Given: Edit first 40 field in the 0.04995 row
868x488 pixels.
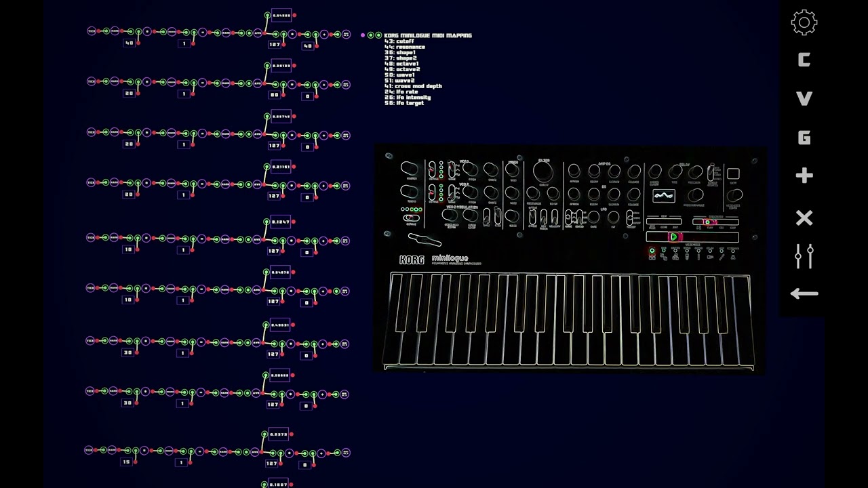Looking at the screenshot, I should 129,43.
